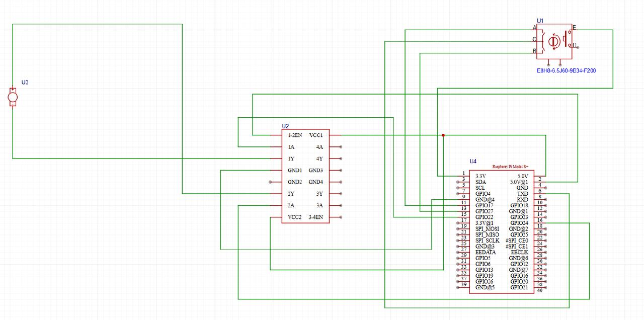
Task: Click the EECLK pin label
Action: [x=520, y=253]
